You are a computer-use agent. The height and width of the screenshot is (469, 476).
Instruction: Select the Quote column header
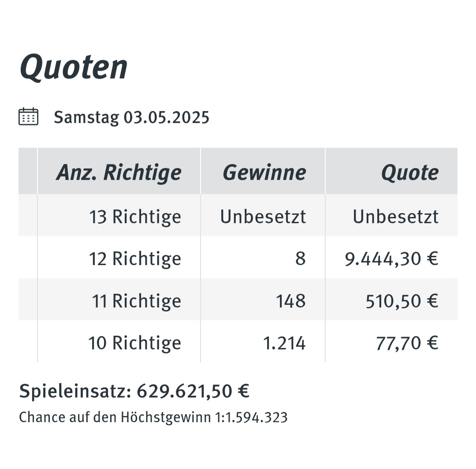(x=410, y=173)
